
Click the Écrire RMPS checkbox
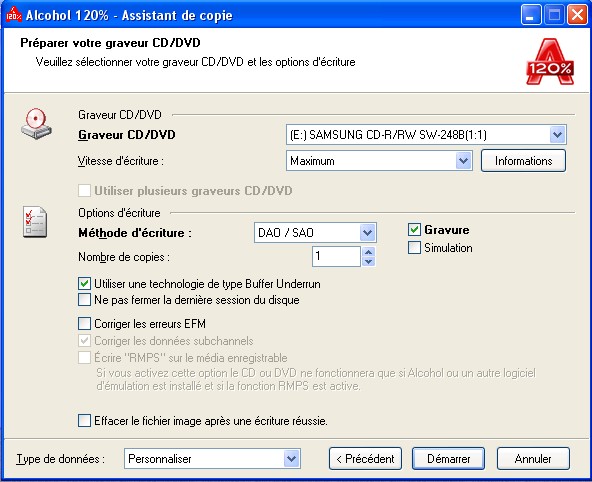tap(84, 357)
